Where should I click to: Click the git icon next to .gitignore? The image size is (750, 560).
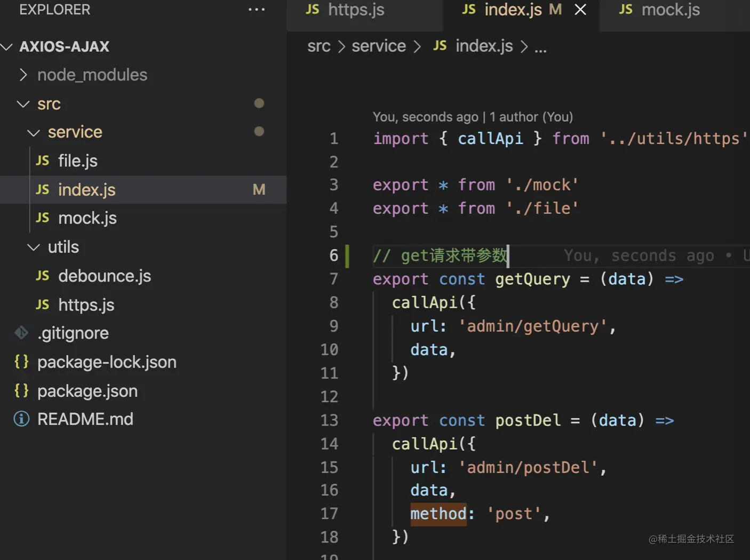coord(21,333)
